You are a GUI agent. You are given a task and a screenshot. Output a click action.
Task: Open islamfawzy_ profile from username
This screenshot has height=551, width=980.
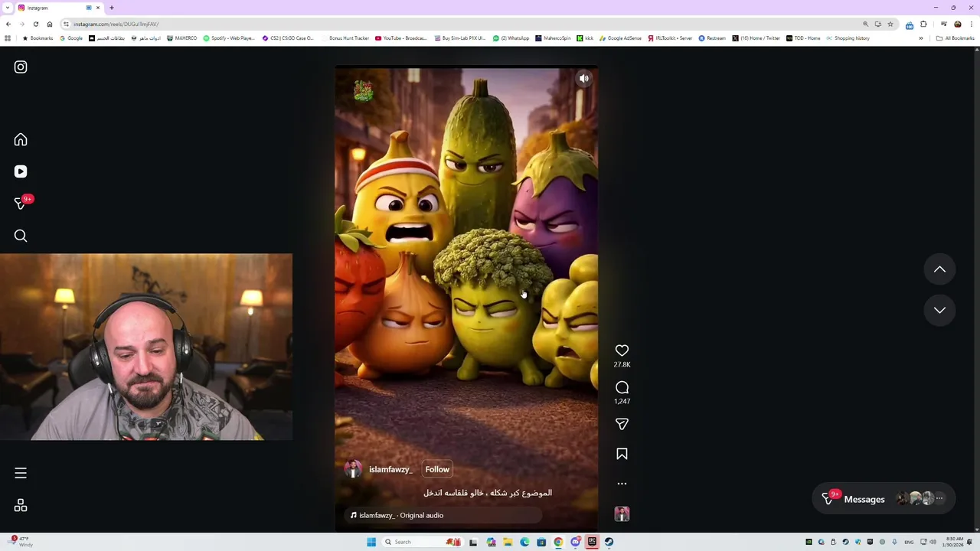coord(390,469)
